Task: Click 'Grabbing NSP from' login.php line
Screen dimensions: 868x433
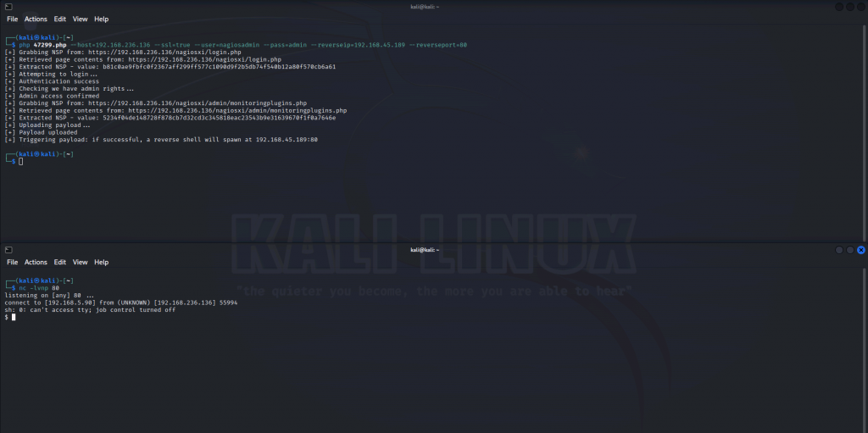Action: tap(123, 52)
